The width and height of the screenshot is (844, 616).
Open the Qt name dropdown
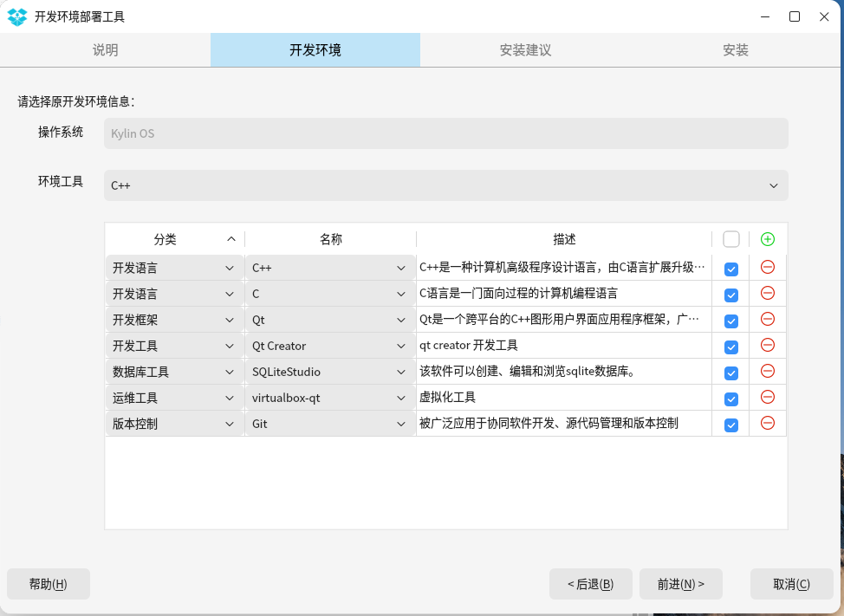point(330,320)
